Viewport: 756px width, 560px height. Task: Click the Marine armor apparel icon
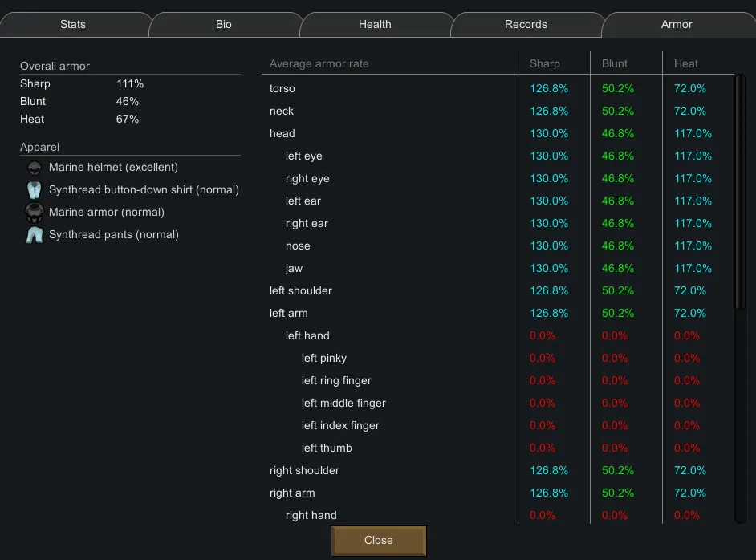[x=34, y=213]
